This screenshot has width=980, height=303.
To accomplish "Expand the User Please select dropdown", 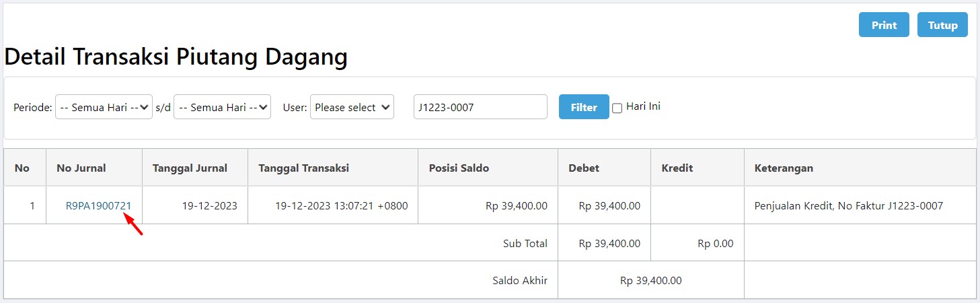I will tap(352, 107).
